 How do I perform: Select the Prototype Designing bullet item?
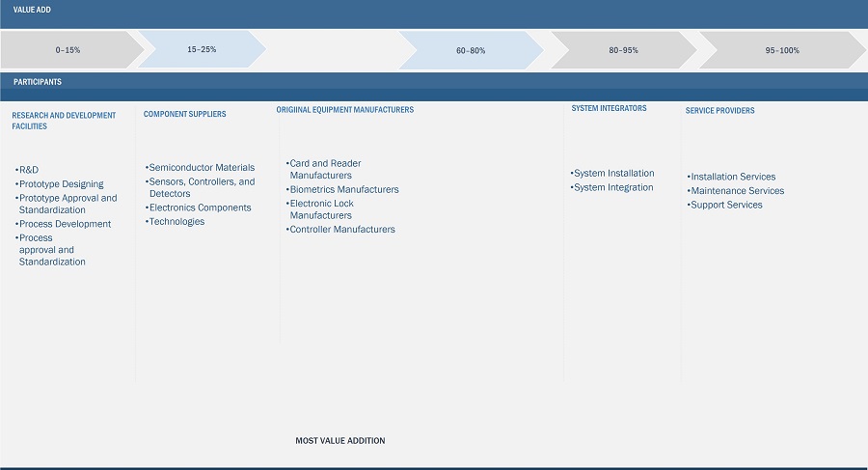click(61, 184)
